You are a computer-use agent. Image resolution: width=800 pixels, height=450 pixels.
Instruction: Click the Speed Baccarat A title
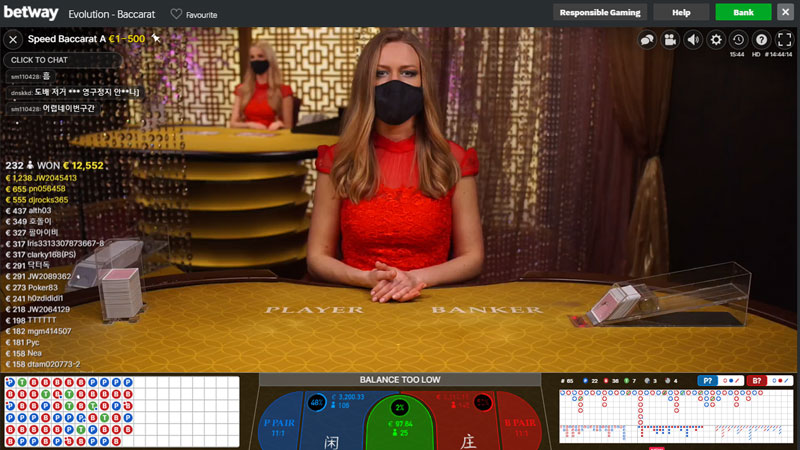[67, 39]
